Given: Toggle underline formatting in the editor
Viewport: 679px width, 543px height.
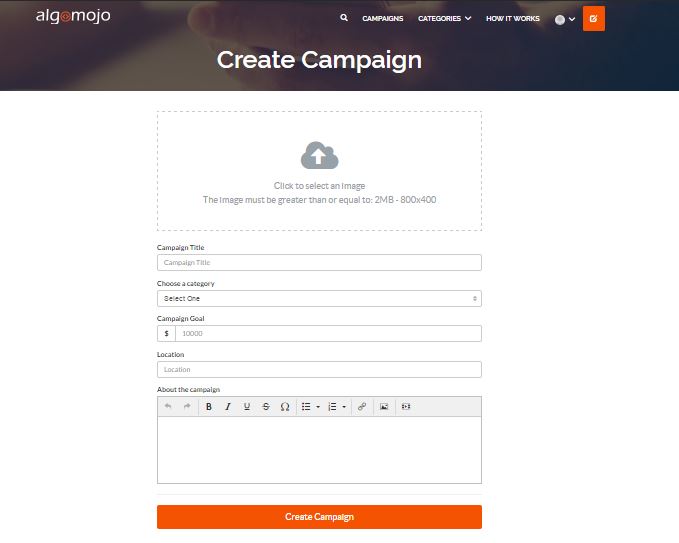Looking at the screenshot, I should 247,407.
